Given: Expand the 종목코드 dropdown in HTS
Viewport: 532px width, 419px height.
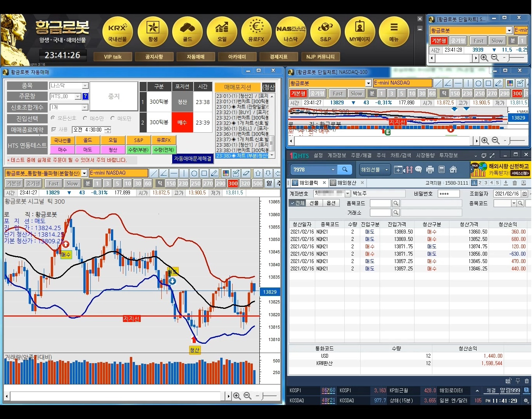Looking at the screenshot, I should [x=514, y=203].
